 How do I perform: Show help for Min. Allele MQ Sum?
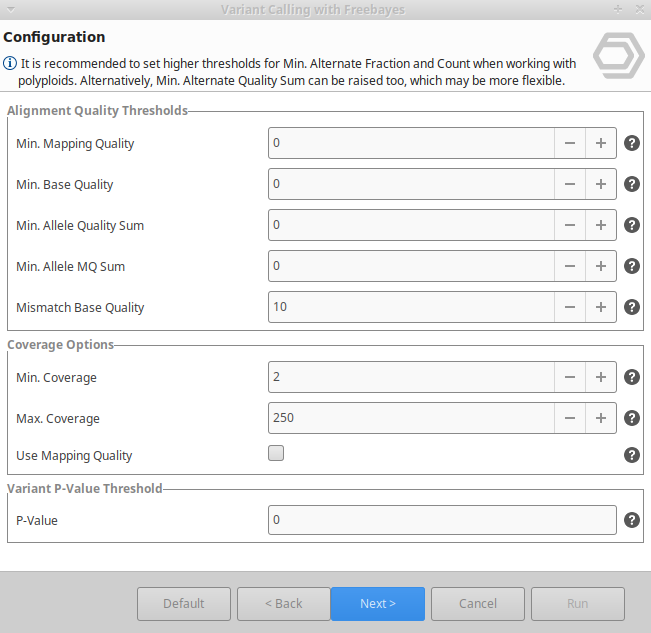631,266
